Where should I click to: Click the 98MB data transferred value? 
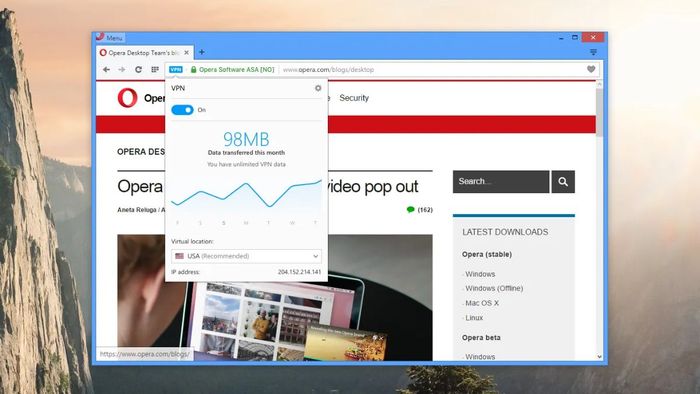point(246,140)
